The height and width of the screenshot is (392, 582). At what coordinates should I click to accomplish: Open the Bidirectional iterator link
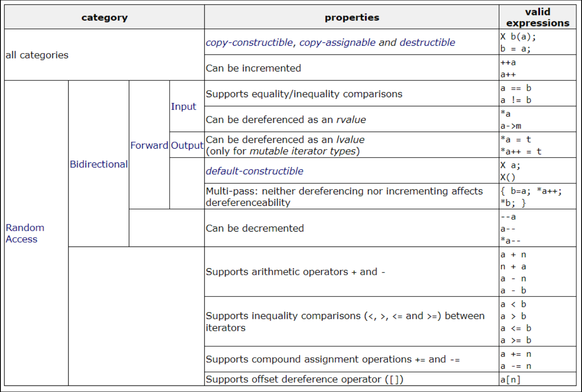(98, 164)
